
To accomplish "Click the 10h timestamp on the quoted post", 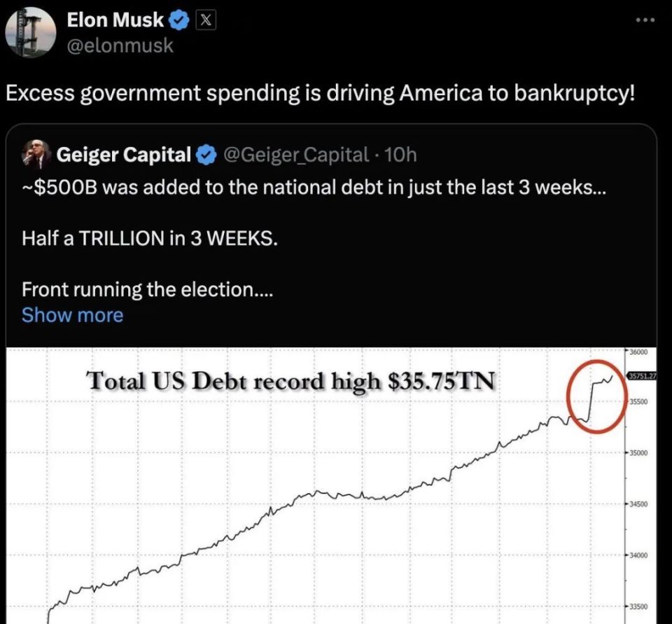I will (400, 155).
